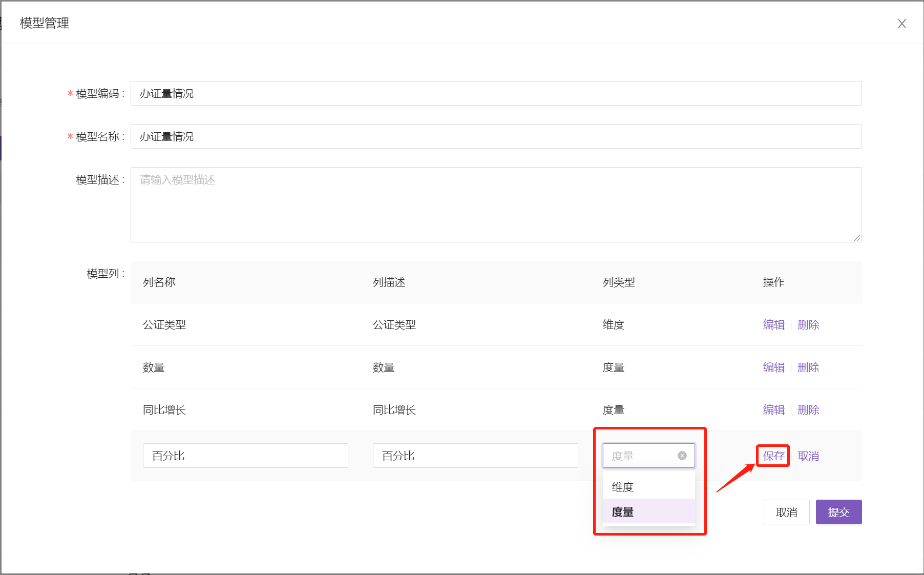Click the 模型编码 input field
The width and height of the screenshot is (924, 575).
tap(496, 93)
